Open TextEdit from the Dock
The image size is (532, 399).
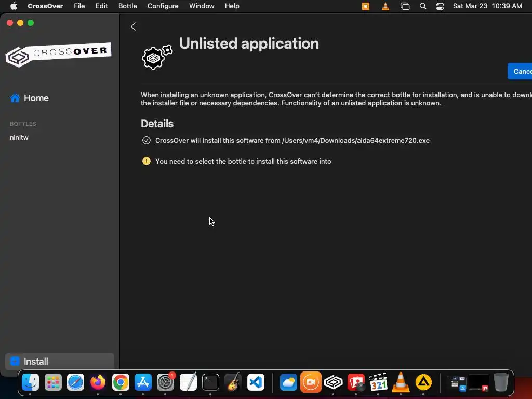pyautogui.click(x=188, y=382)
